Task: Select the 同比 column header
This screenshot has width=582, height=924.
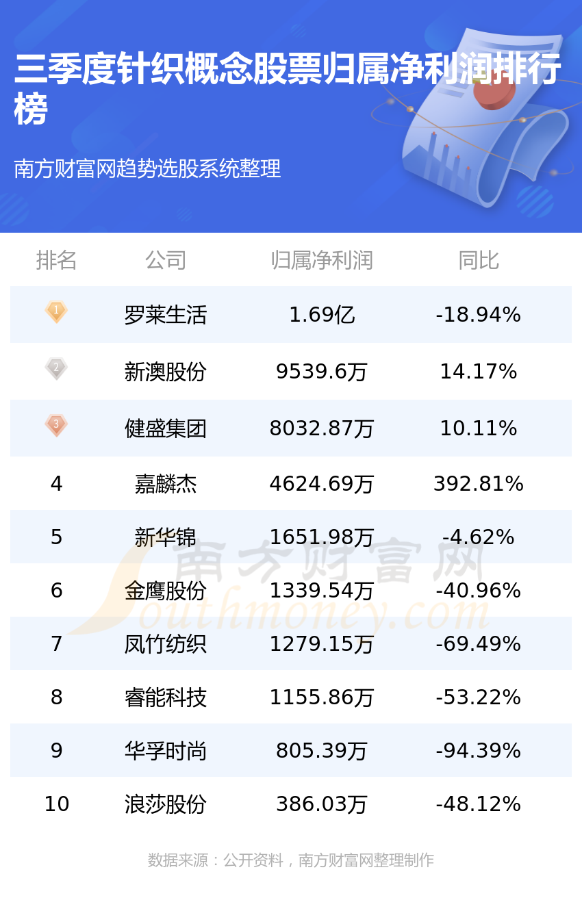Action: (x=479, y=260)
